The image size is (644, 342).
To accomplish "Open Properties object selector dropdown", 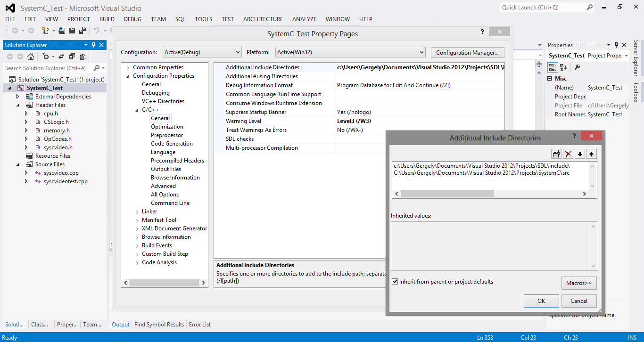I will coord(626,56).
